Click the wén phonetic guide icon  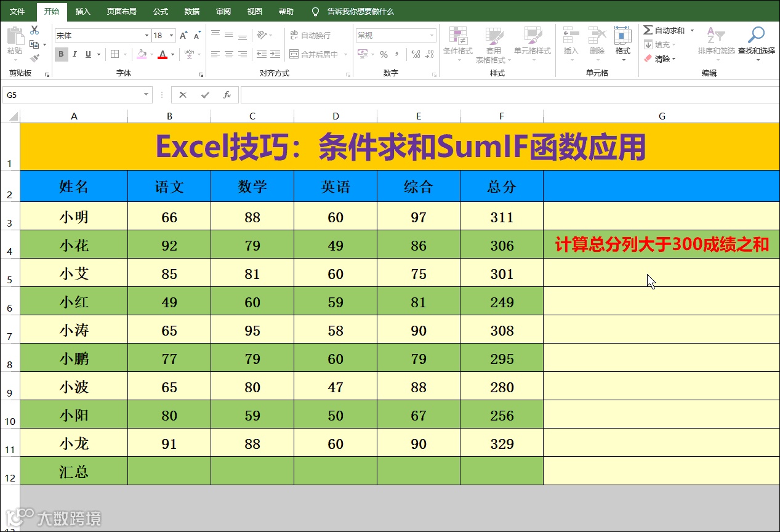pos(189,54)
